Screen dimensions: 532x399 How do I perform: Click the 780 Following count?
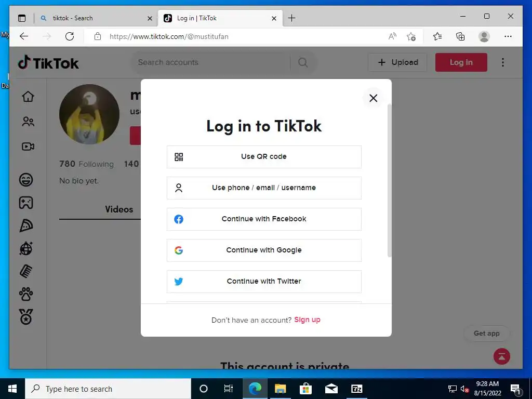(87, 164)
